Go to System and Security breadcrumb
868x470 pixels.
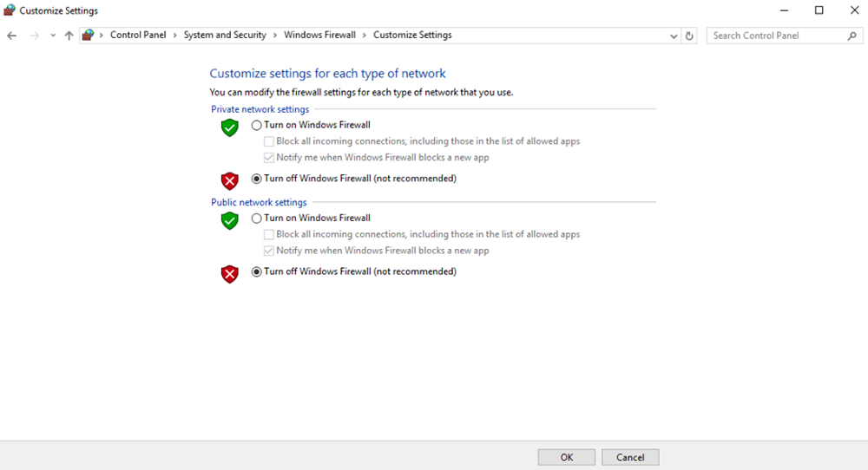[225, 36]
